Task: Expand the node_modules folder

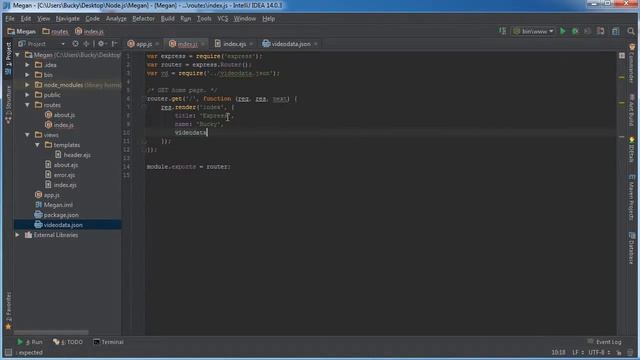Action: 27,85
